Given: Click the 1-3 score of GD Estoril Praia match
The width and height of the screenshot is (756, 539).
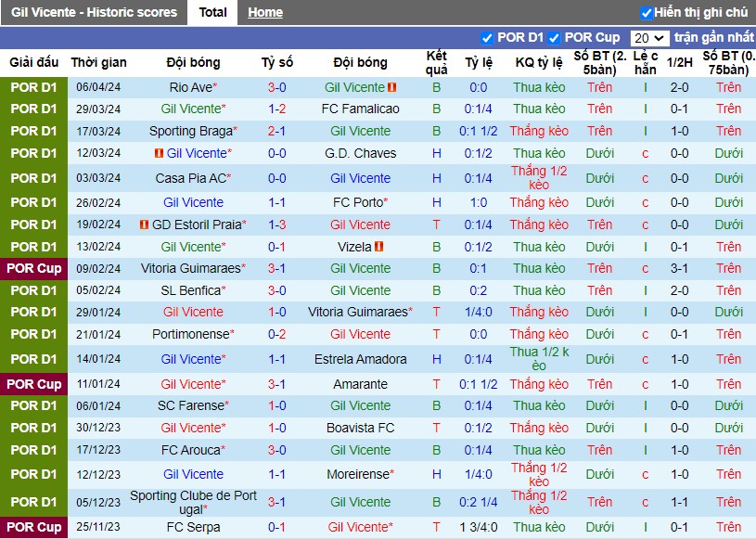Looking at the screenshot, I should (x=277, y=225).
